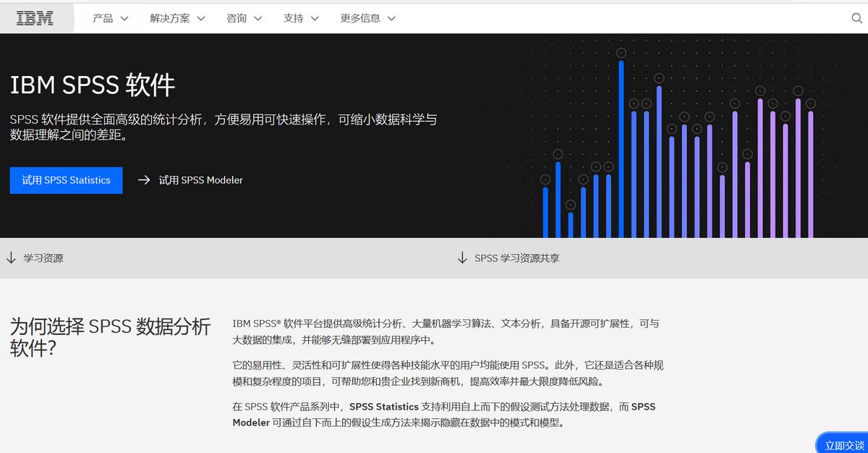Click the IBM logo
Image resolution: width=868 pixels, height=453 pixels.
[x=35, y=17]
